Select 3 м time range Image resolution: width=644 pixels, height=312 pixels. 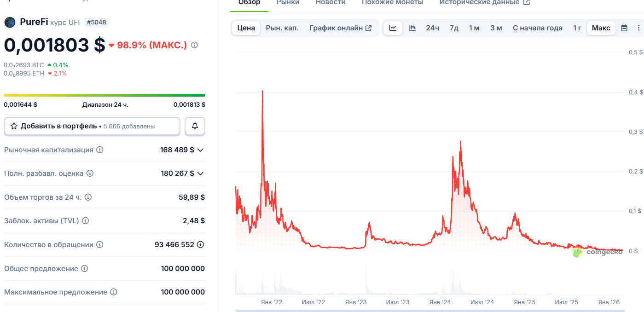coord(496,28)
